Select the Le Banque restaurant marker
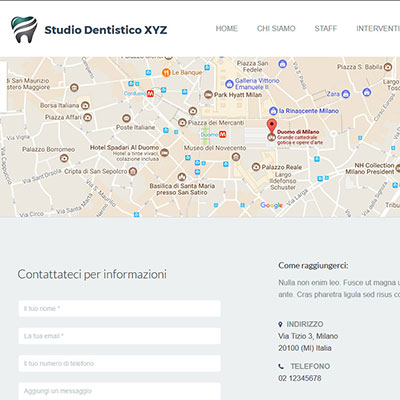The height and width of the screenshot is (400, 400). tap(166, 72)
